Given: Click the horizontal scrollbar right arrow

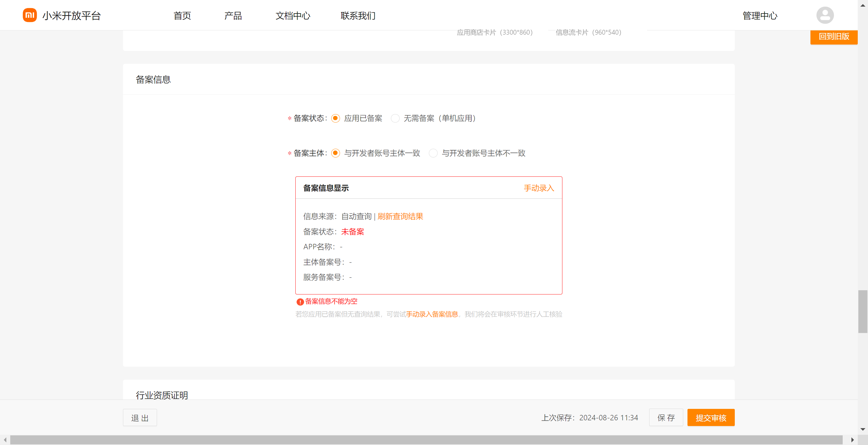Looking at the screenshot, I should coord(852,440).
